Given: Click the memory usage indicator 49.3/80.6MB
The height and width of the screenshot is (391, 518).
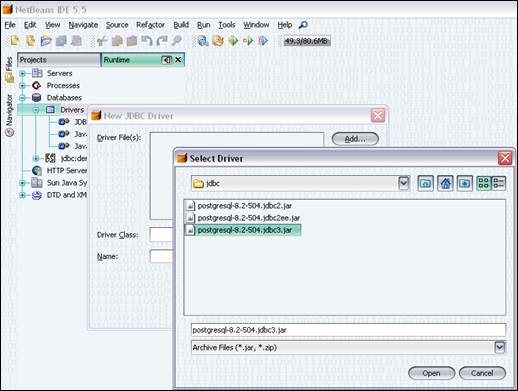Looking at the screenshot, I should tap(307, 41).
